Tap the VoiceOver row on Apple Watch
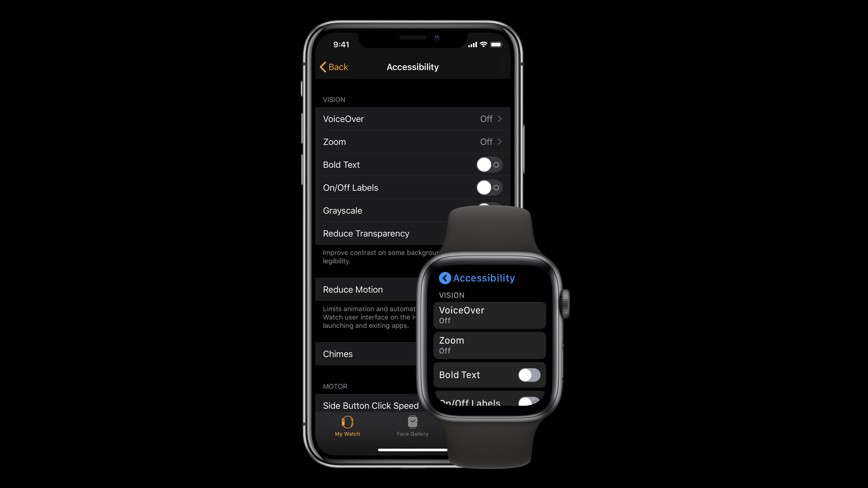 pos(489,314)
